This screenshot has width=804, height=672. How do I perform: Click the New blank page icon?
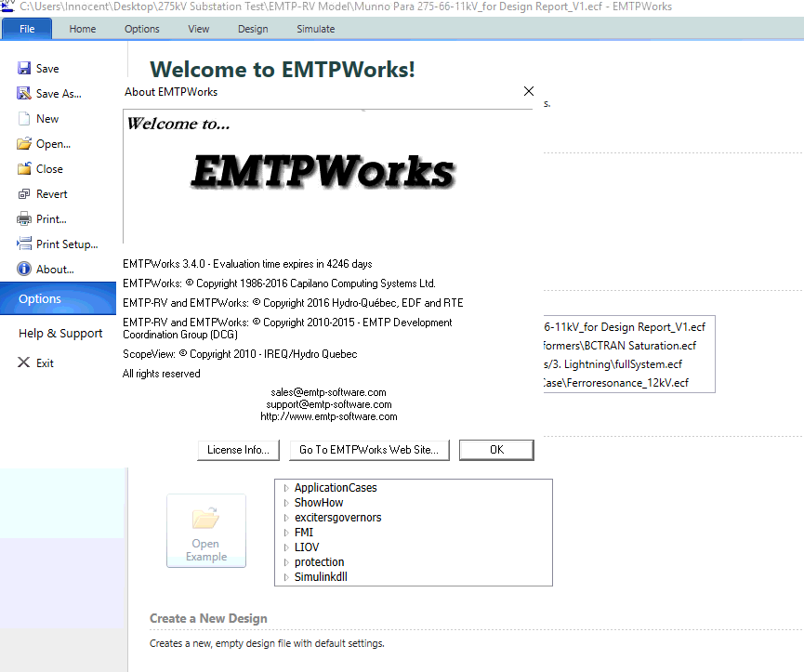click(23, 118)
